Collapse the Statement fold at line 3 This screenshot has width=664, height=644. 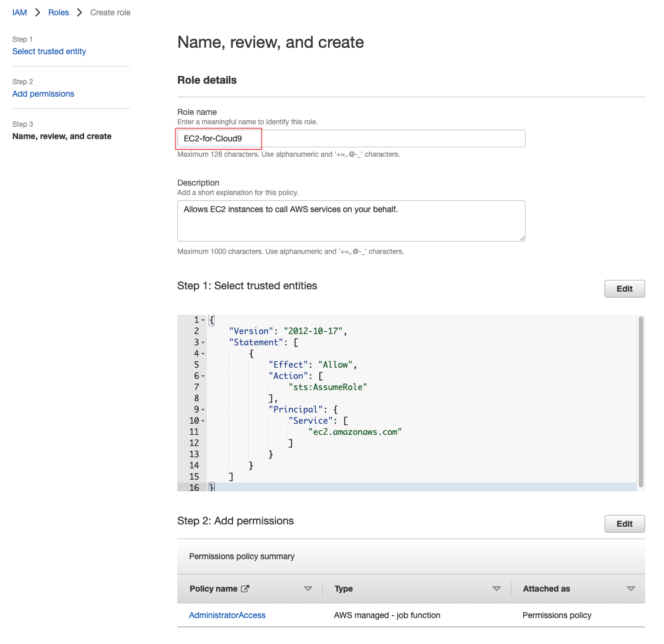[x=203, y=342]
